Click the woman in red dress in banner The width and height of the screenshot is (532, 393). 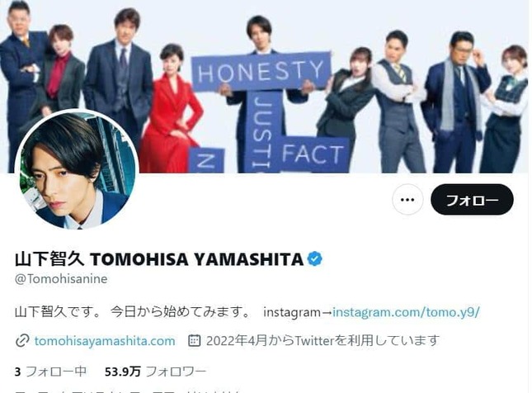(x=172, y=112)
